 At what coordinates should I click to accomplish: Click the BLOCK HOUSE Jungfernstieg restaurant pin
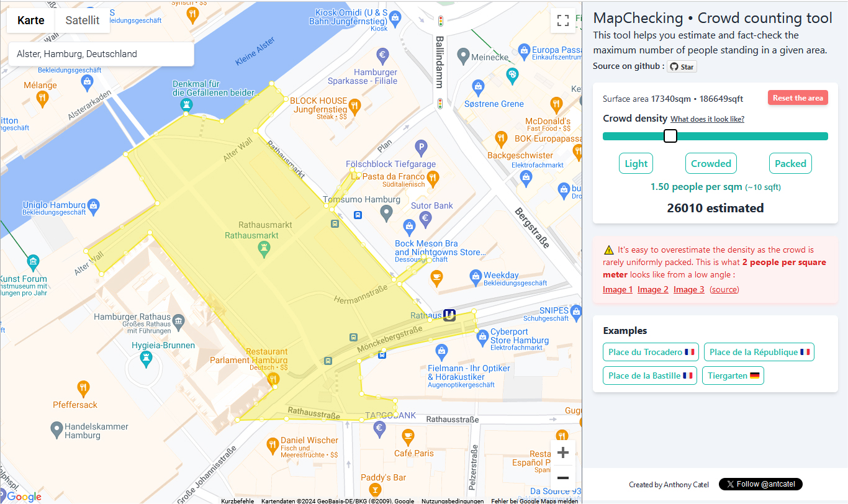tap(355, 106)
